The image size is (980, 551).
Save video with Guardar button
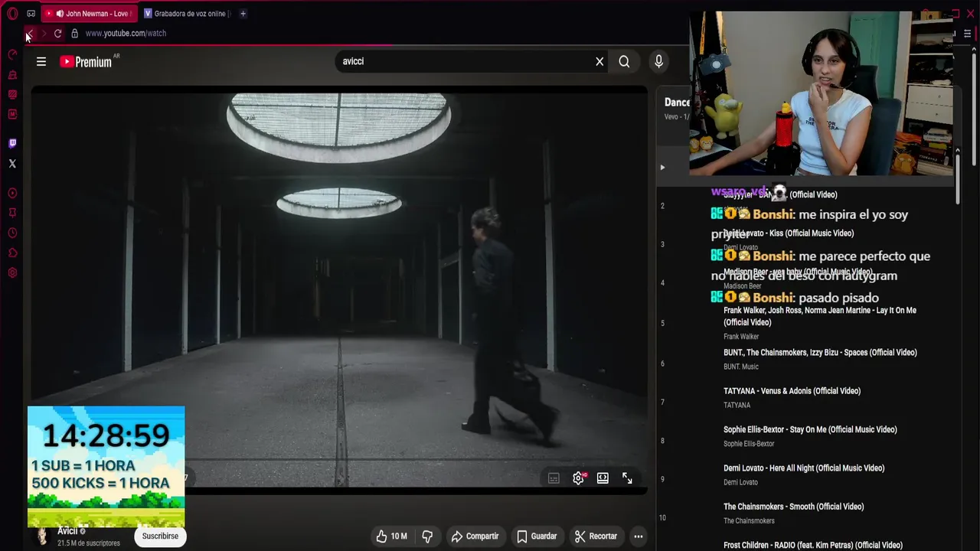[537, 536]
